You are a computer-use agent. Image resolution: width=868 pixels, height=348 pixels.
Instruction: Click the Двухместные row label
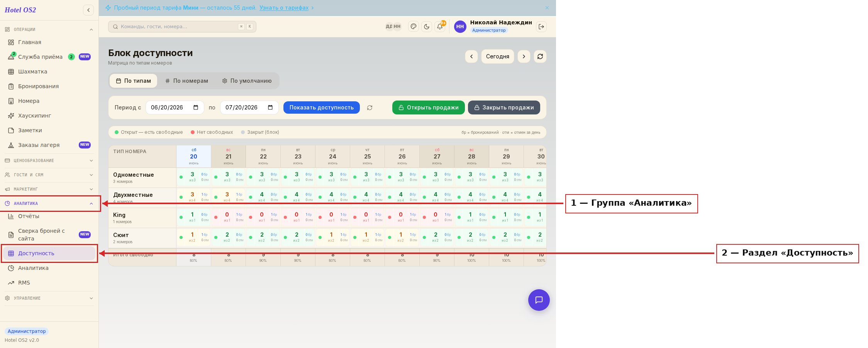pyautogui.click(x=133, y=195)
